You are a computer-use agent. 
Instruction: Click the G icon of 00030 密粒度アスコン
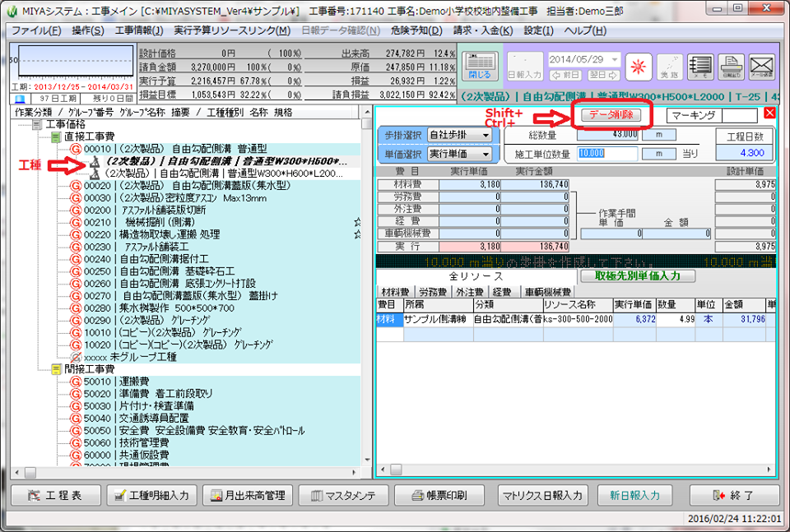click(x=76, y=198)
